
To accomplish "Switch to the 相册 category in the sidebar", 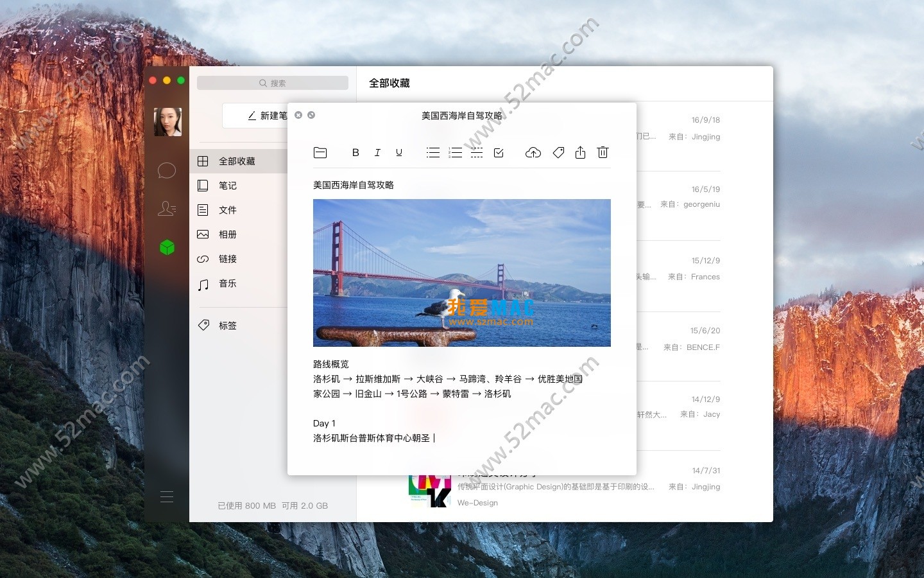I will click(227, 234).
